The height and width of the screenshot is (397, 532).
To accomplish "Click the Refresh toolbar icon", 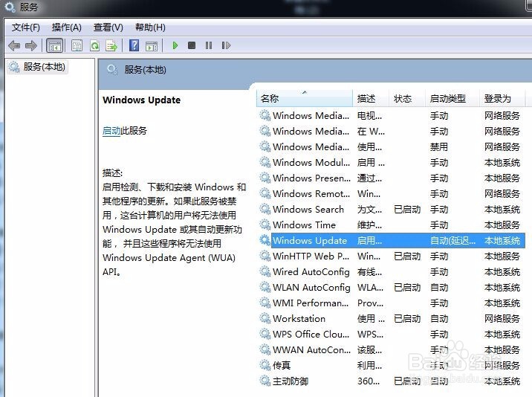I will (94, 45).
